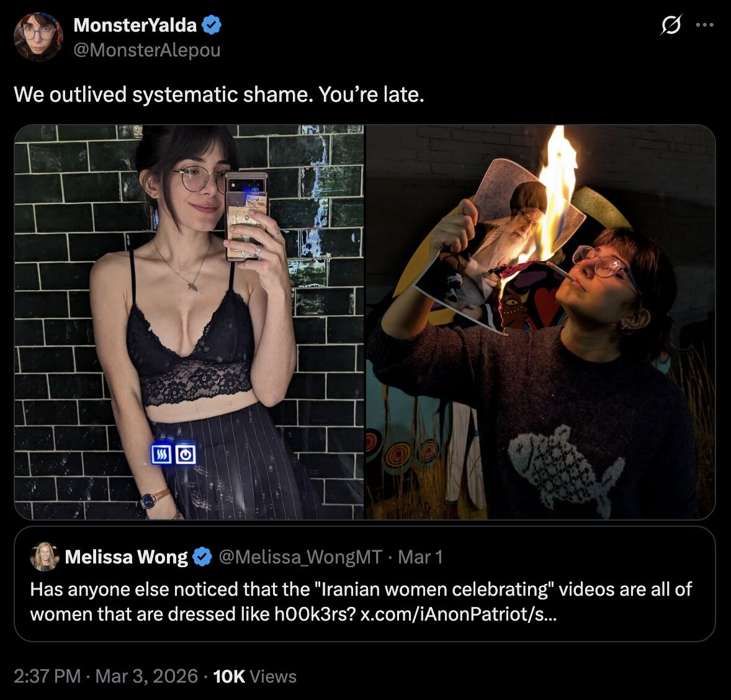The height and width of the screenshot is (700, 731).
Task: Open the left mirror selfie photo
Action: point(189,322)
